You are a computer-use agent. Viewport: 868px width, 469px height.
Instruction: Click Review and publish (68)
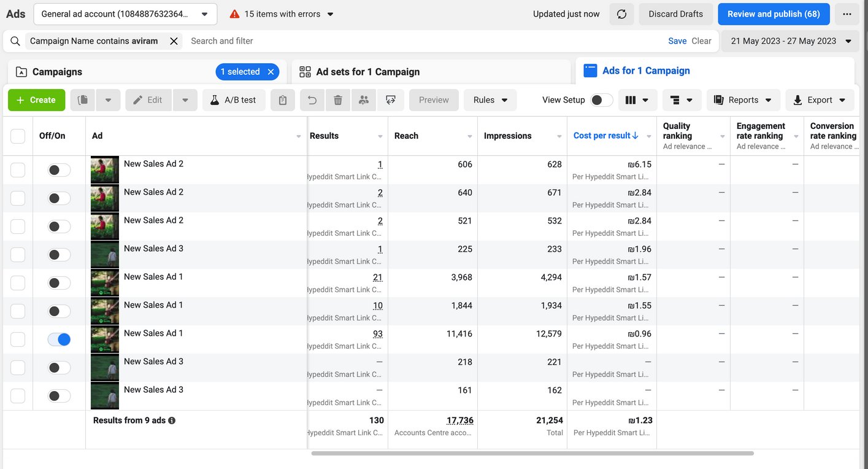coord(774,14)
